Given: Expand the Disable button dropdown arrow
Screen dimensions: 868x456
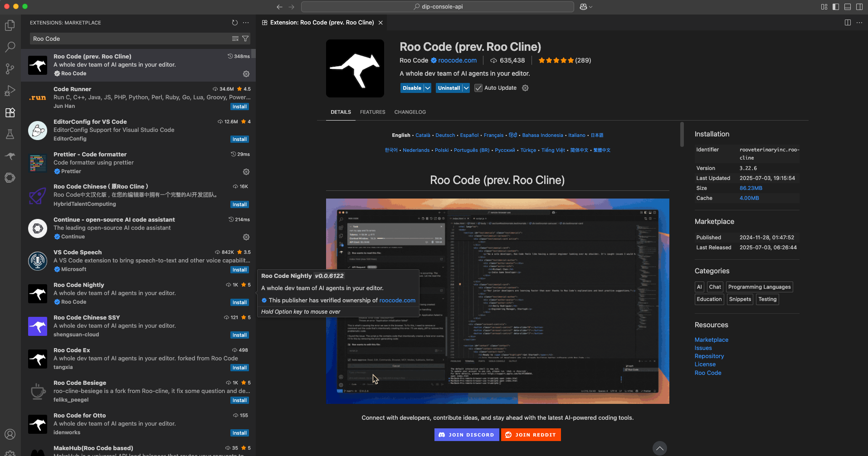Looking at the screenshot, I should tap(427, 88).
